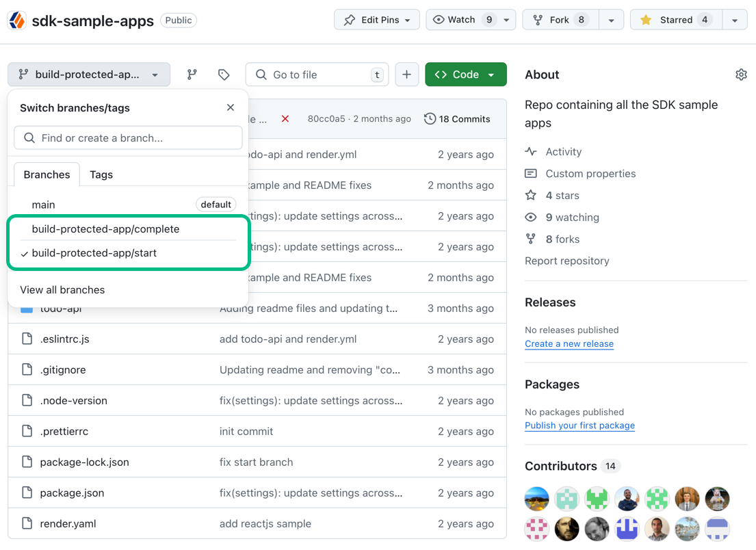Viewport: 756px width, 550px height.
Task: Select the build-protected-app/complete branch
Action: coord(105,229)
